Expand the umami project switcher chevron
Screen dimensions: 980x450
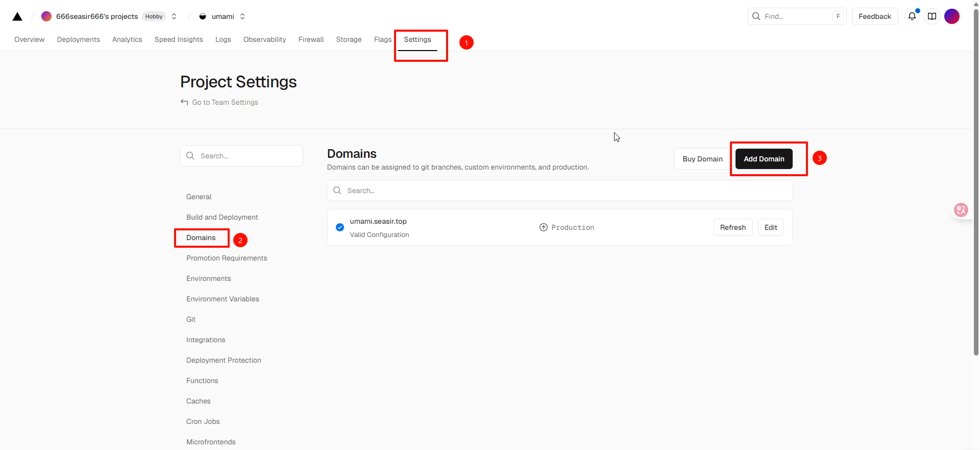[x=242, y=16]
